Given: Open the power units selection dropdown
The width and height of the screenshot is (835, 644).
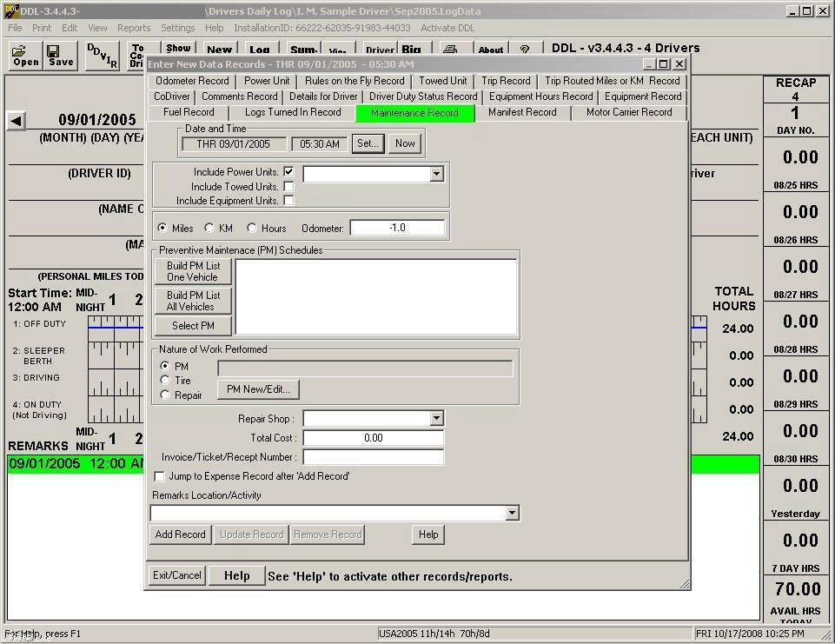Looking at the screenshot, I should pyautogui.click(x=438, y=173).
